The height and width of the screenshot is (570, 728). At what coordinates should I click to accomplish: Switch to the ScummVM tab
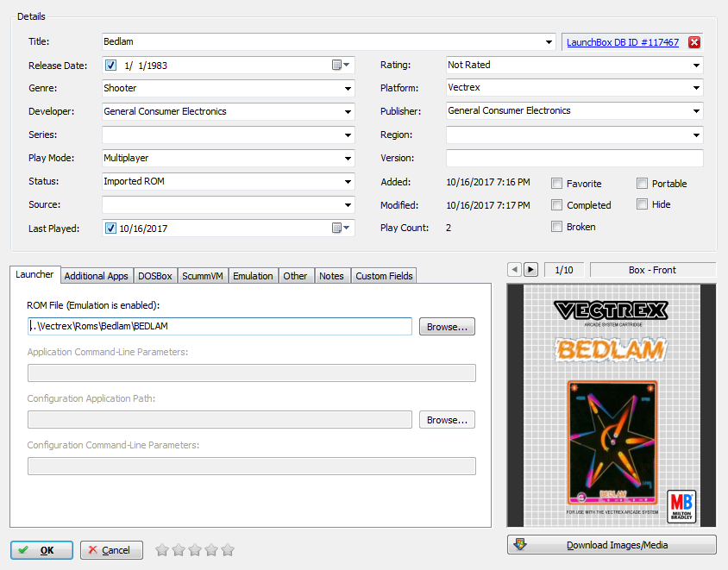203,276
